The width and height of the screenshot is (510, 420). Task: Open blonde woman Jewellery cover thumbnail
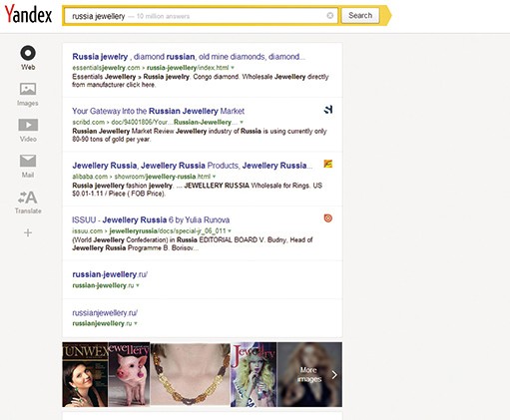pyautogui.click(x=254, y=374)
